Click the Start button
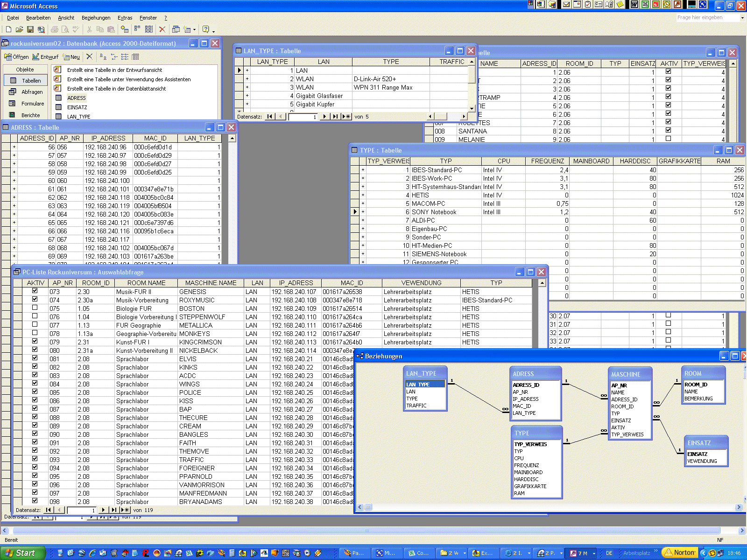Viewport: 747px width, 560px height. 22,553
